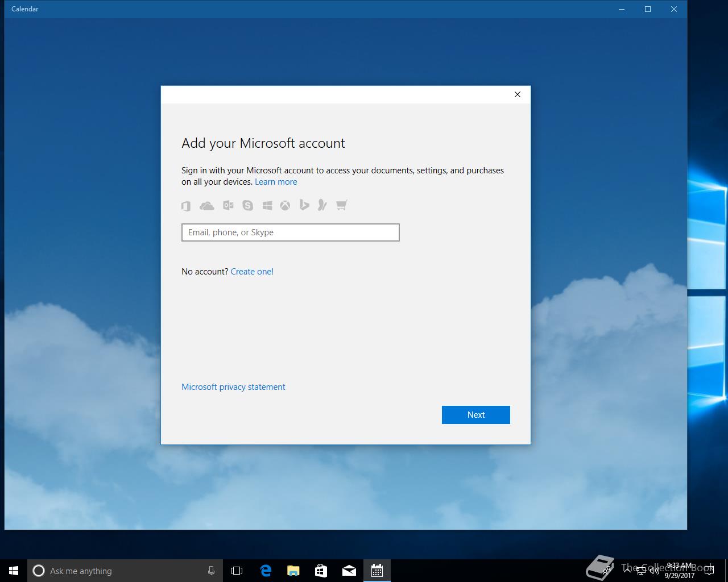Click the shopping cart Store icon in the dialog
This screenshot has width=728, height=582.
341,206
